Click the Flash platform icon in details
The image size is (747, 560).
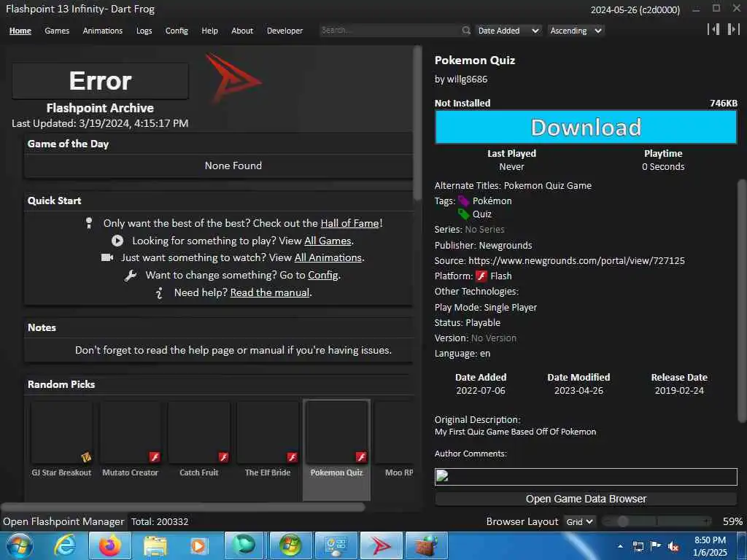point(481,276)
